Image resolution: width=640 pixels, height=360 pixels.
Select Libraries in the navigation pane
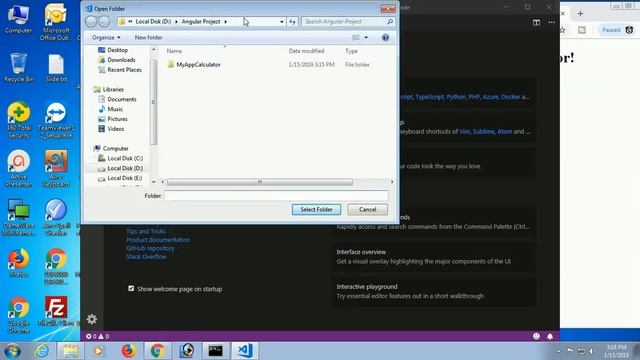pos(109,89)
